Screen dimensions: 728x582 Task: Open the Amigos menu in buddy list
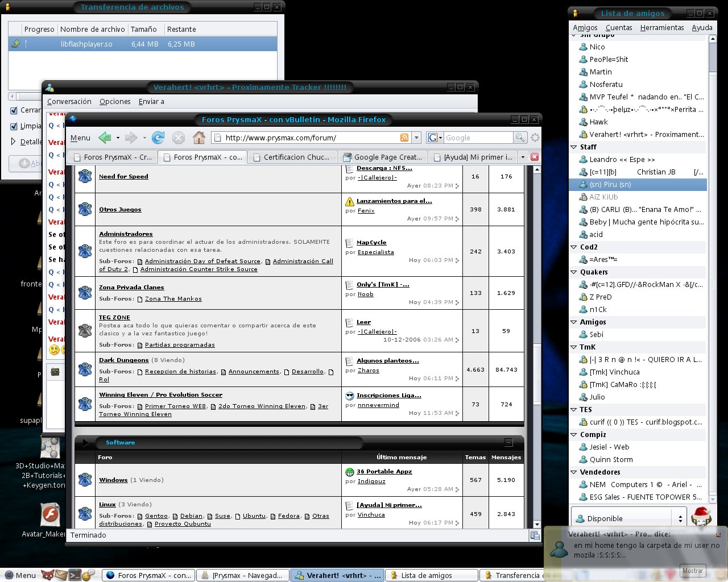click(585, 27)
